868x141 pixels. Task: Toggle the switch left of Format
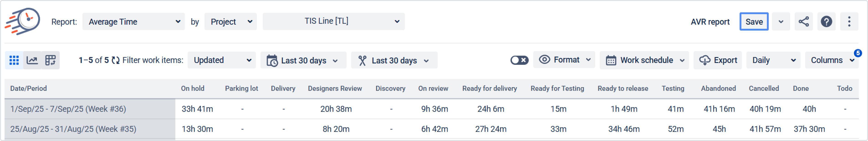(x=519, y=60)
